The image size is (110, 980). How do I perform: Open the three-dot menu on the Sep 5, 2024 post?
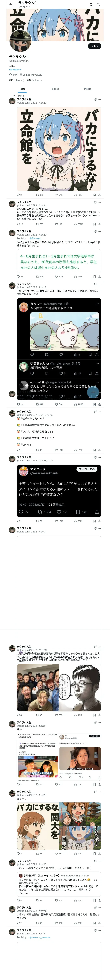(x=100, y=412)
